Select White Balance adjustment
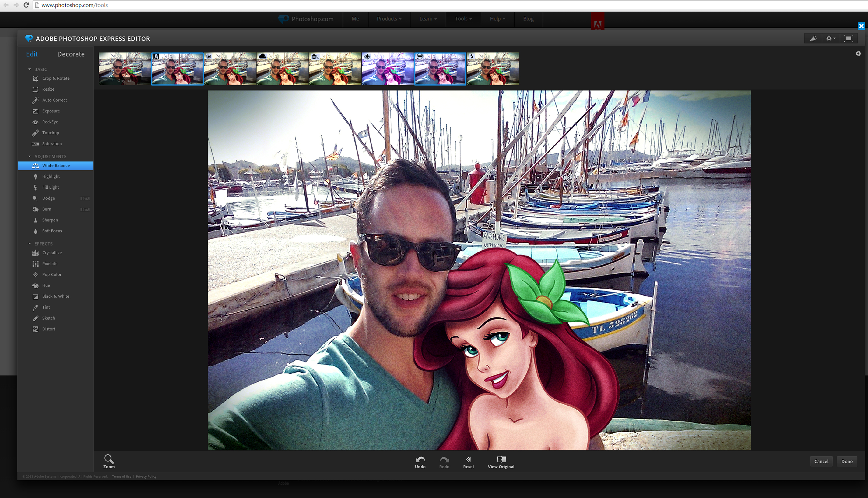Screen dimensions: 868x498 55,166
